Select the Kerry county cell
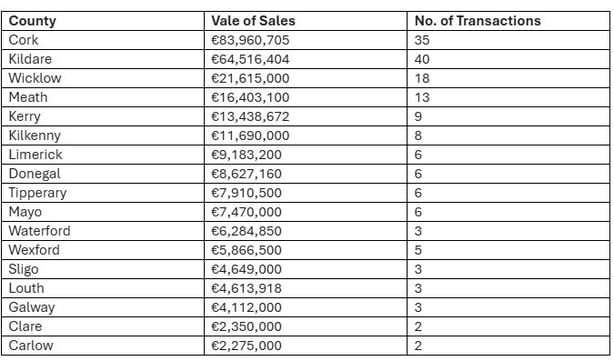 [x=103, y=116]
